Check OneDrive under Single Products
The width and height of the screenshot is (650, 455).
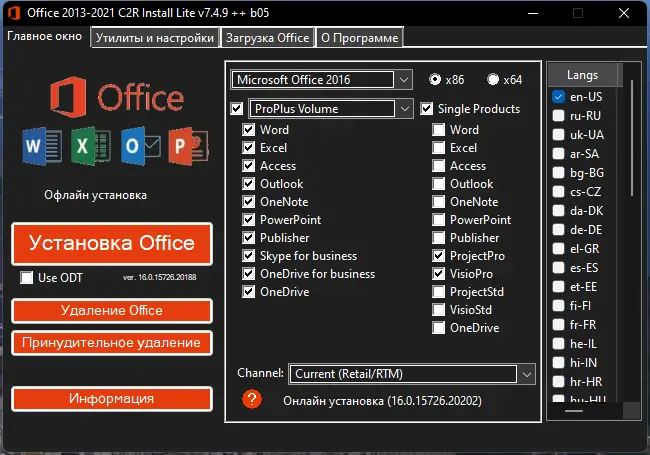439,328
